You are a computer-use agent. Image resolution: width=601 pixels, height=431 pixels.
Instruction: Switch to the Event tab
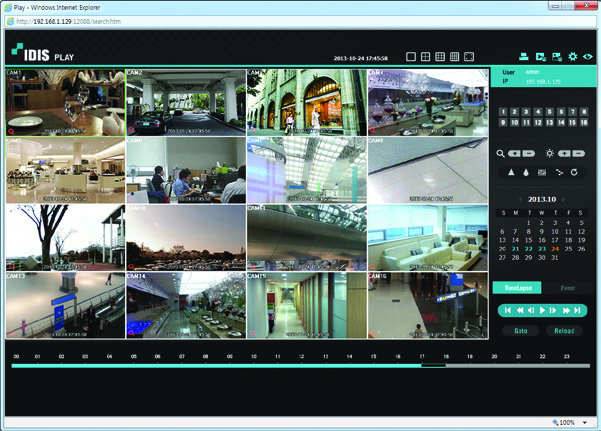click(566, 287)
